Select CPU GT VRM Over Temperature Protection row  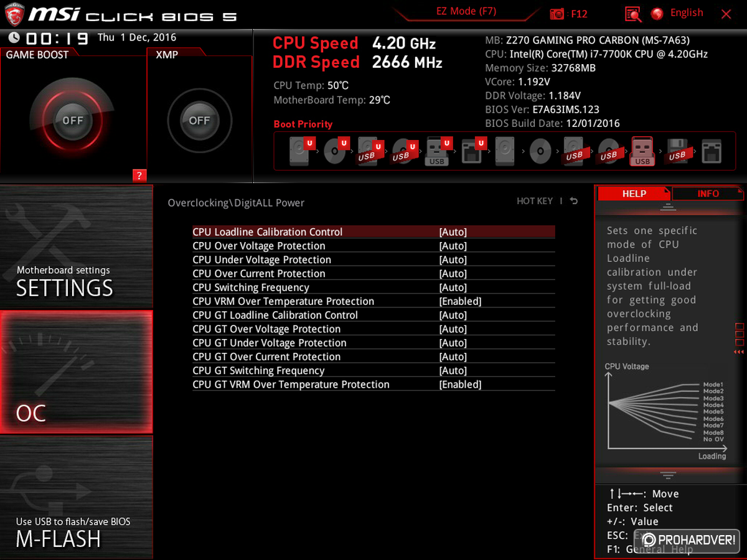374,385
